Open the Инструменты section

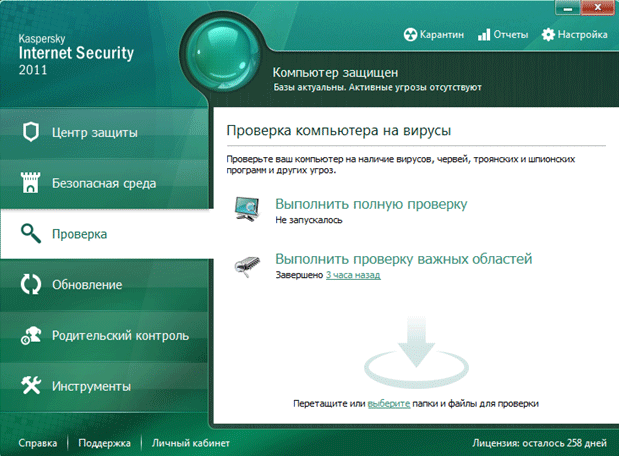103,386
